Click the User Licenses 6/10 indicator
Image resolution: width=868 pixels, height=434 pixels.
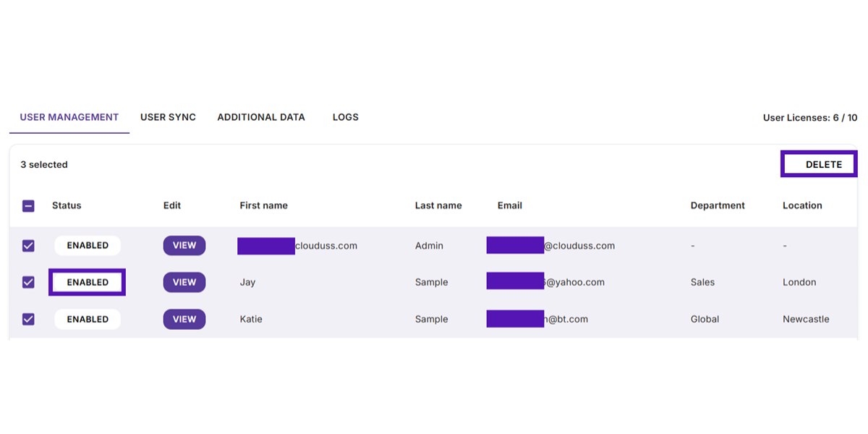point(810,116)
